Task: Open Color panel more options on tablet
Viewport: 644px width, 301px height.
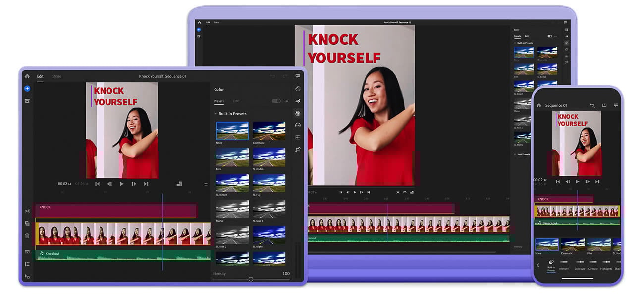Action: [286, 101]
